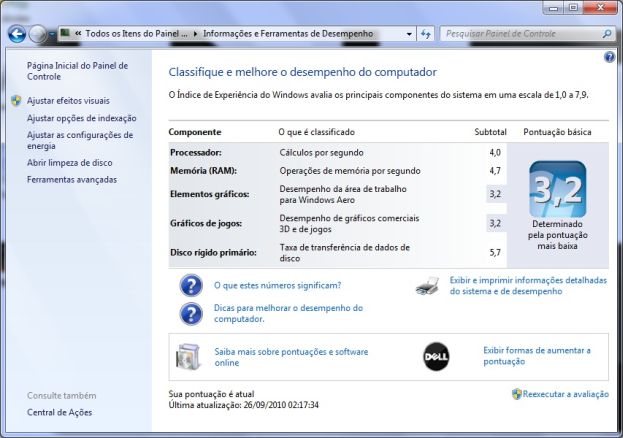Viewport: 623px width, 438px height.
Task: Click the shield icon beside 'Reexecutar a avaliação'
Action: pyautogui.click(x=517, y=394)
